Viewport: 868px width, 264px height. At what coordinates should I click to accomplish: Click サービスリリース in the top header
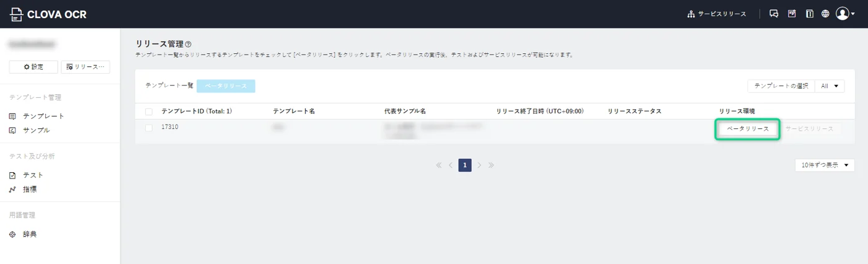pyautogui.click(x=717, y=14)
